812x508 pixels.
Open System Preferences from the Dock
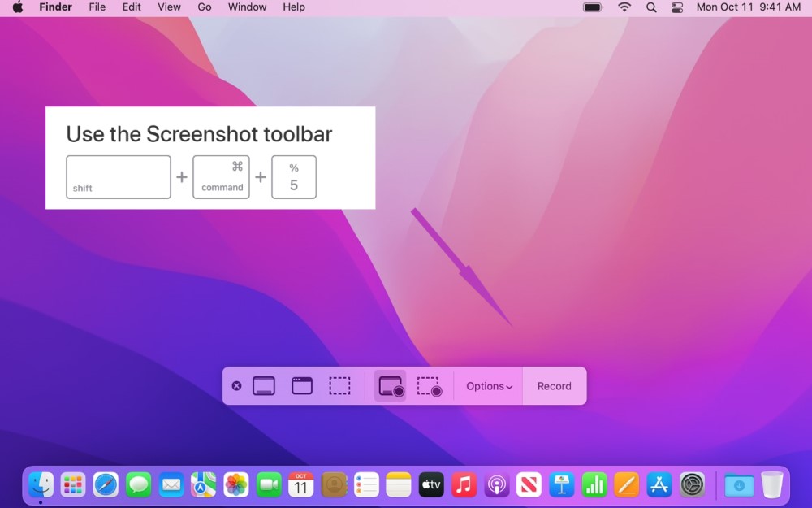pos(693,485)
